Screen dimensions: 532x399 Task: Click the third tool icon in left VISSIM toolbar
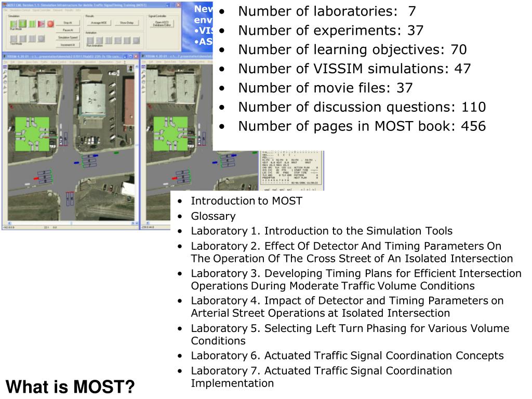coord(5,77)
